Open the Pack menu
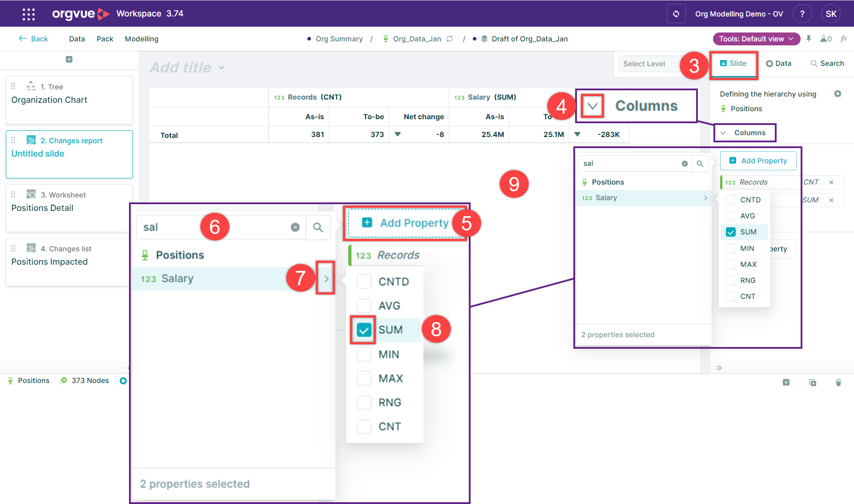 tap(105, 39)
